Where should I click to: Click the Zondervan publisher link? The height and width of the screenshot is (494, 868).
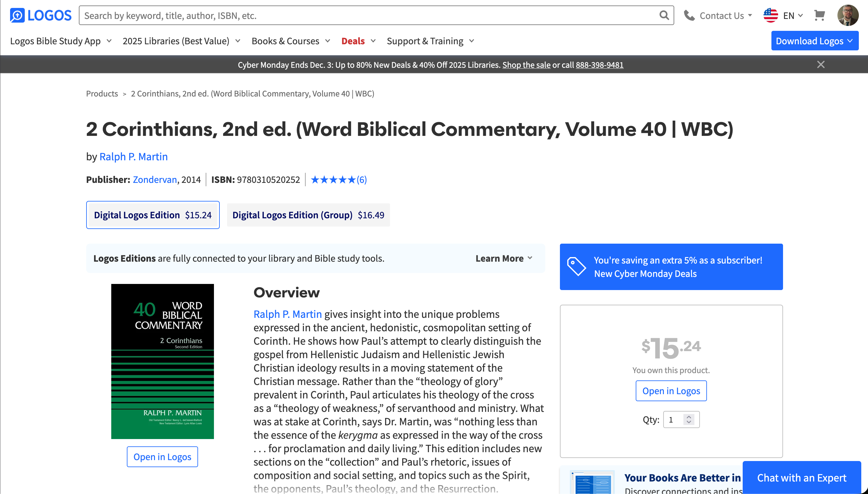click(155, 180)
